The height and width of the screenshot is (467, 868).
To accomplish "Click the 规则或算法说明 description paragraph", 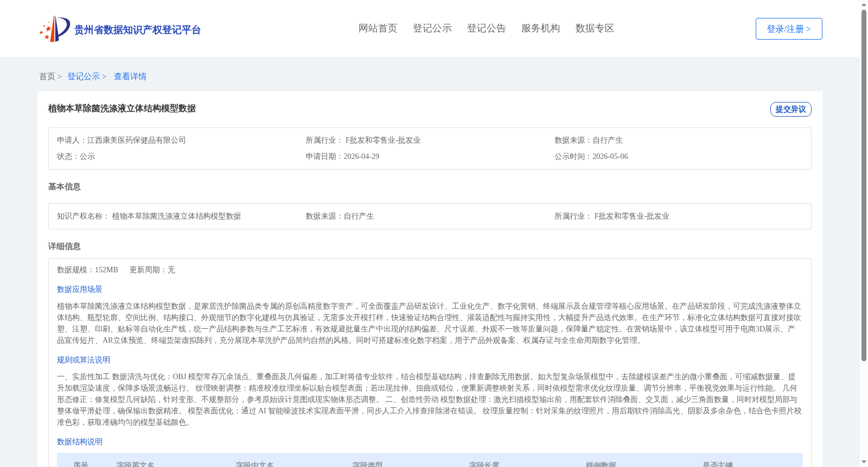I will click(x=429, y=399).
